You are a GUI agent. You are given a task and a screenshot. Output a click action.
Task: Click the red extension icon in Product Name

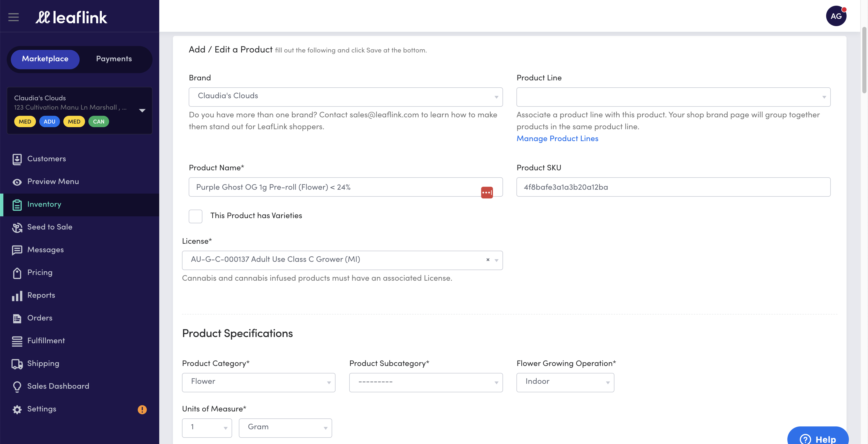tap(486, 192)
